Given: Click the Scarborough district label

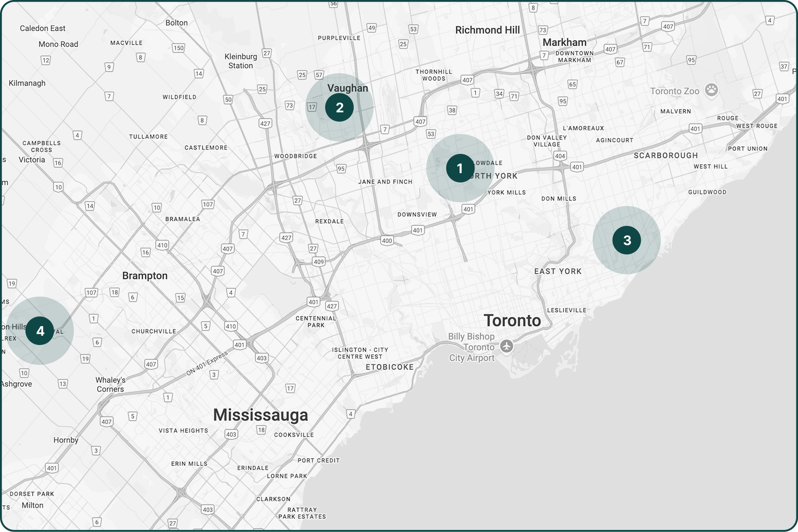Looking at the screenshot, I should click(666, 156).
